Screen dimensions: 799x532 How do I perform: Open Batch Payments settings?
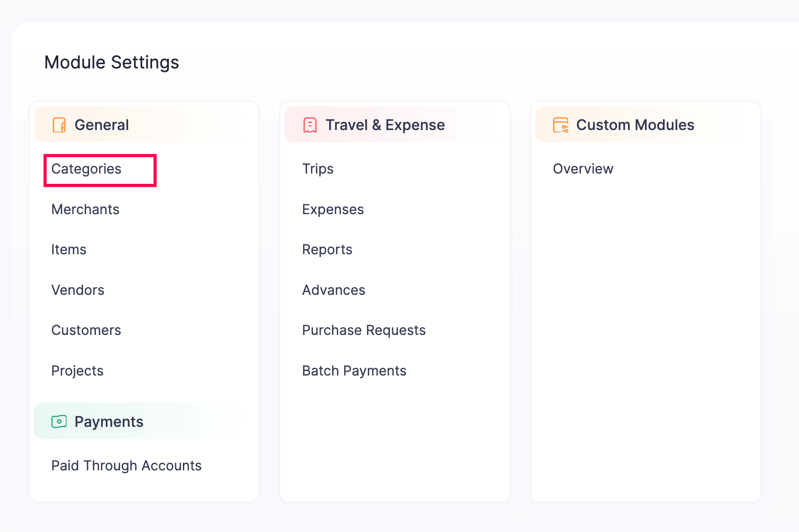(354, 371)
